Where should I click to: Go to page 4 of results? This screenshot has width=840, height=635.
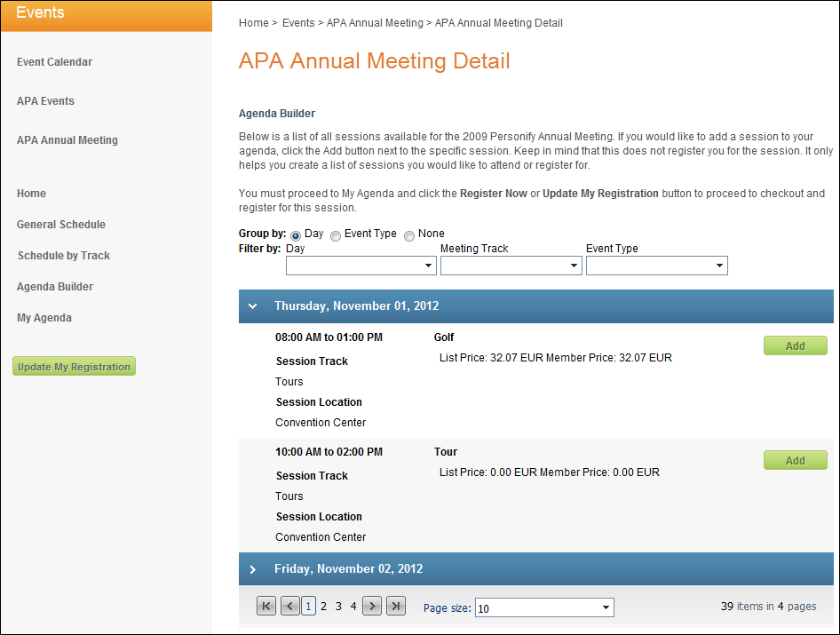tap(353, 607)
